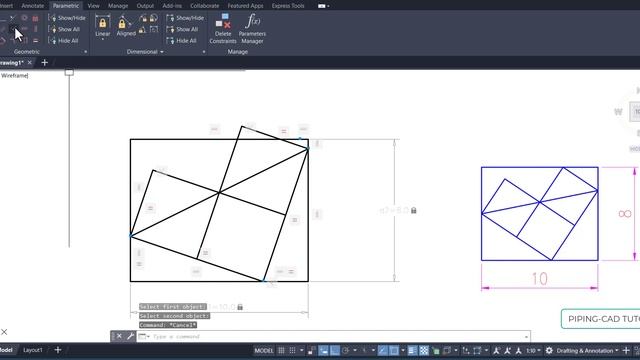The width and height of the screenshot is (640, 360).
Task: Expand the Linear constraint dropdown arrow
Action: coord(102,40)
